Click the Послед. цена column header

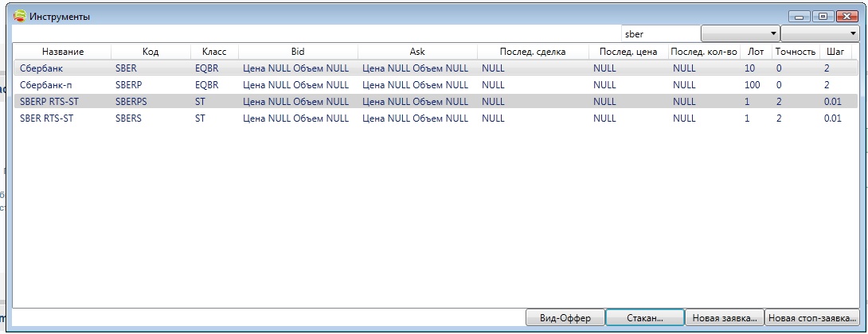click(x=628, y=52)
